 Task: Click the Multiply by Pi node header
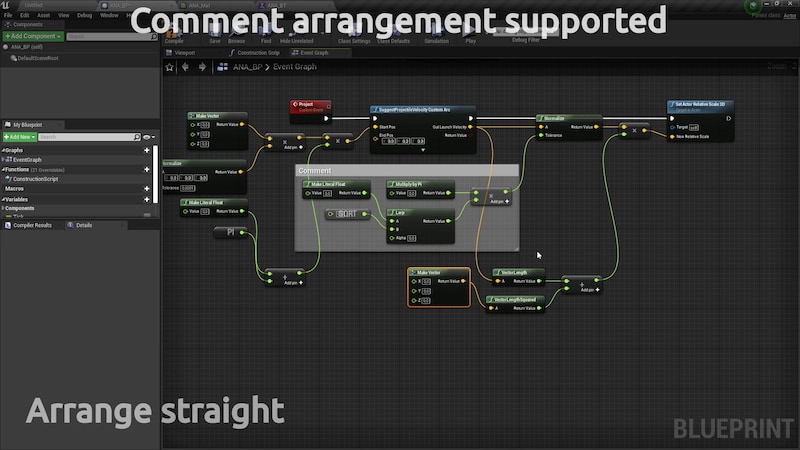pos(420,184)
